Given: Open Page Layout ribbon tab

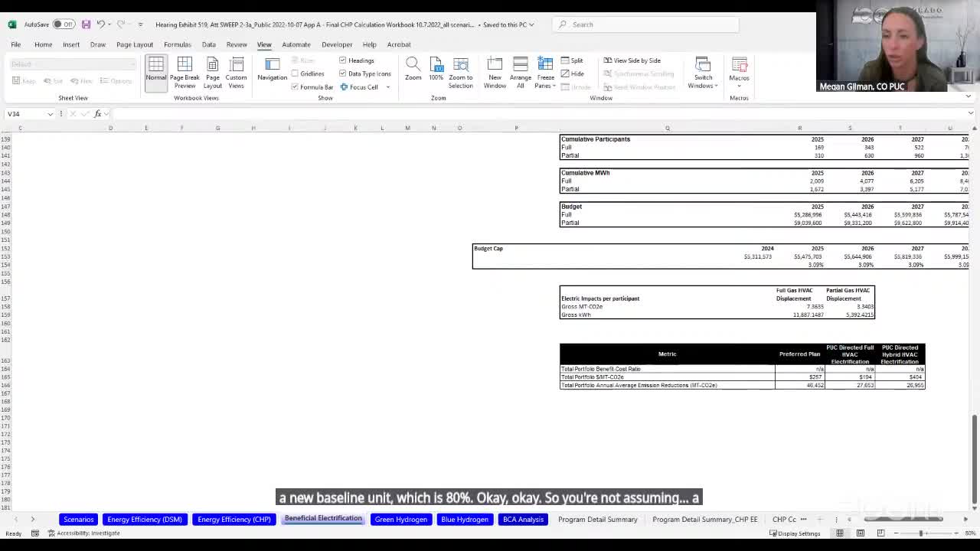Looking at the screenshot, I should 135,44.
